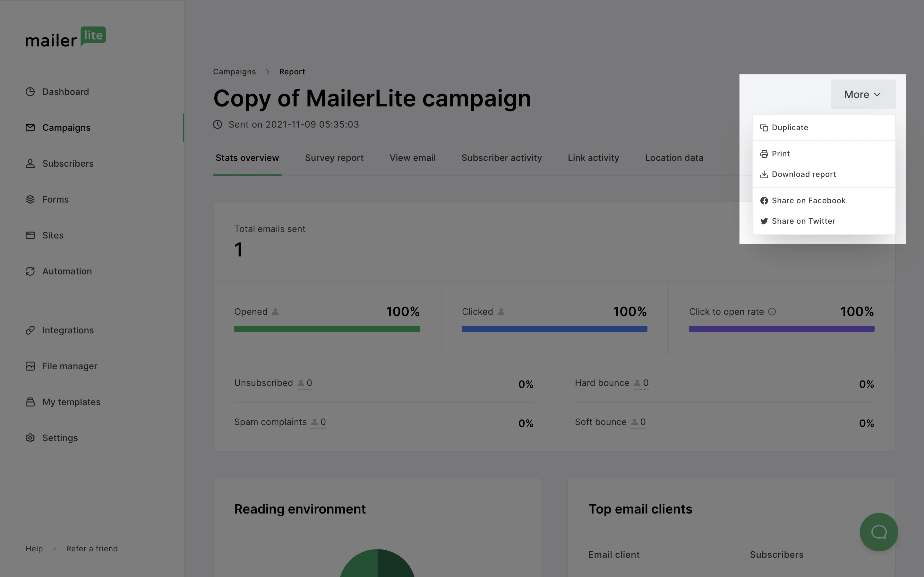Select Duplicate from the More menu

tap(790, 128)
